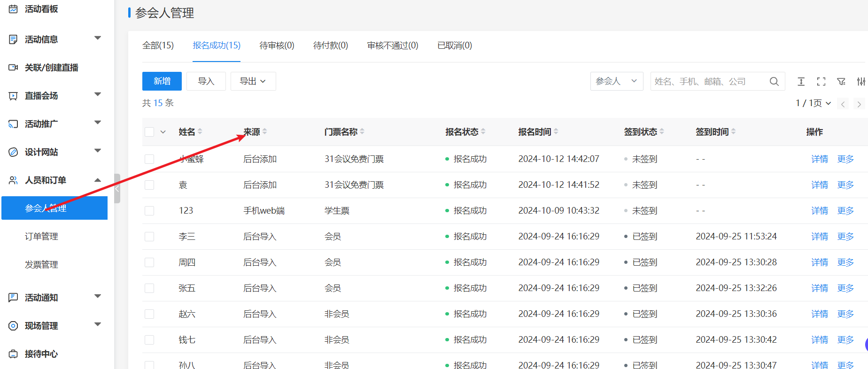Sort by 报名状态 column arrows
The width and height of the screenshot is (868, 369).
[483, 132]
